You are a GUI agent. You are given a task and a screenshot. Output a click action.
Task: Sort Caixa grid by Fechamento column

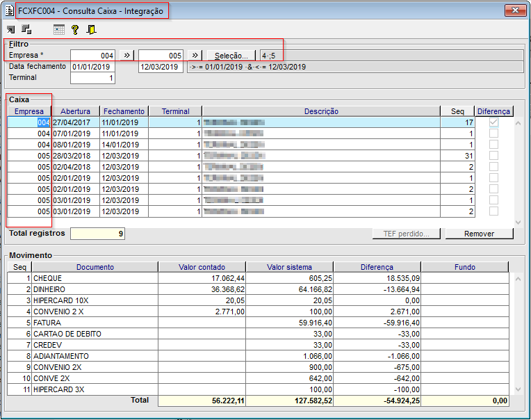pos(124,111)
